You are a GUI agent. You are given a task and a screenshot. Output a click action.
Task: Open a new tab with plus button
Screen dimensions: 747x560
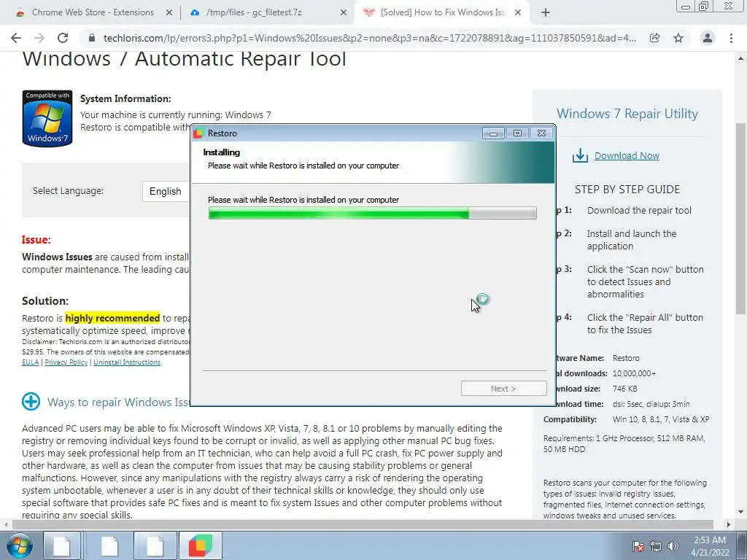[546, 13]
